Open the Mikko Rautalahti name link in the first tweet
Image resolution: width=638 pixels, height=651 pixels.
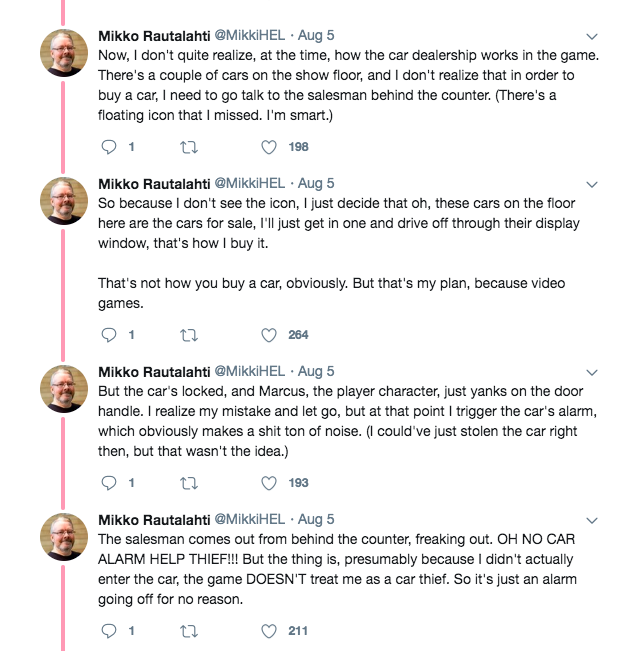tap(153, 36)
